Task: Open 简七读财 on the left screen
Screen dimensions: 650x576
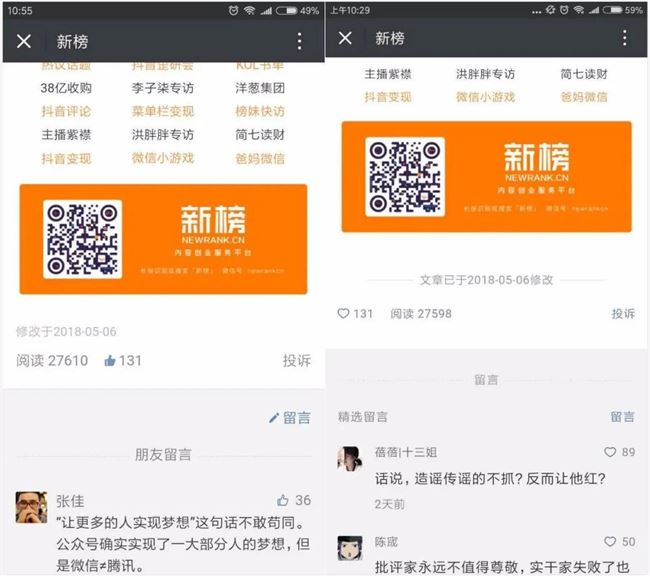Action: click(260, 135)
